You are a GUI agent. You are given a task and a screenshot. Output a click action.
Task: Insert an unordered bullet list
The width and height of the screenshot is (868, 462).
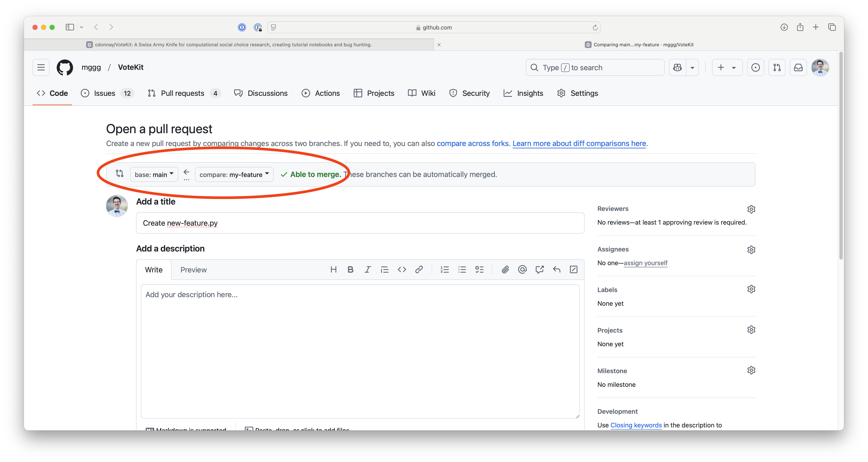coord(462,269)
